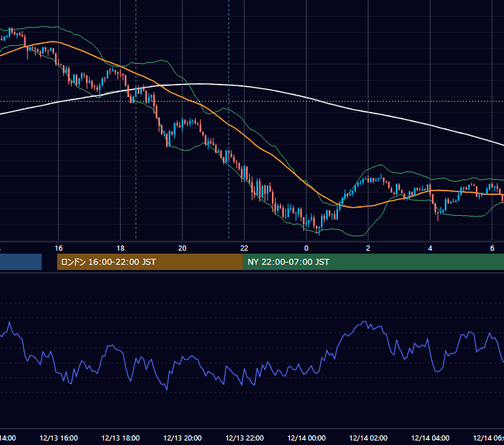Click the 12/14 02:00 date label

(x=368, y=438)
